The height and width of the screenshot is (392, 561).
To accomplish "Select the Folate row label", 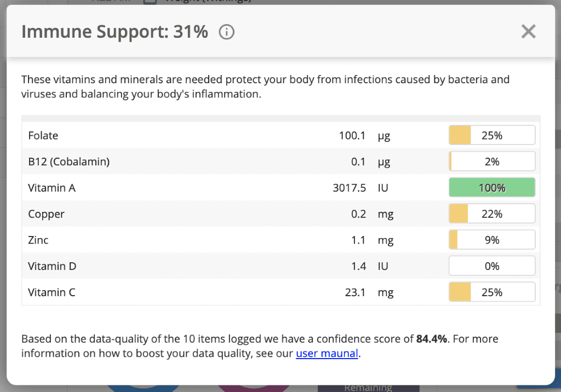I will coord(43,136).
